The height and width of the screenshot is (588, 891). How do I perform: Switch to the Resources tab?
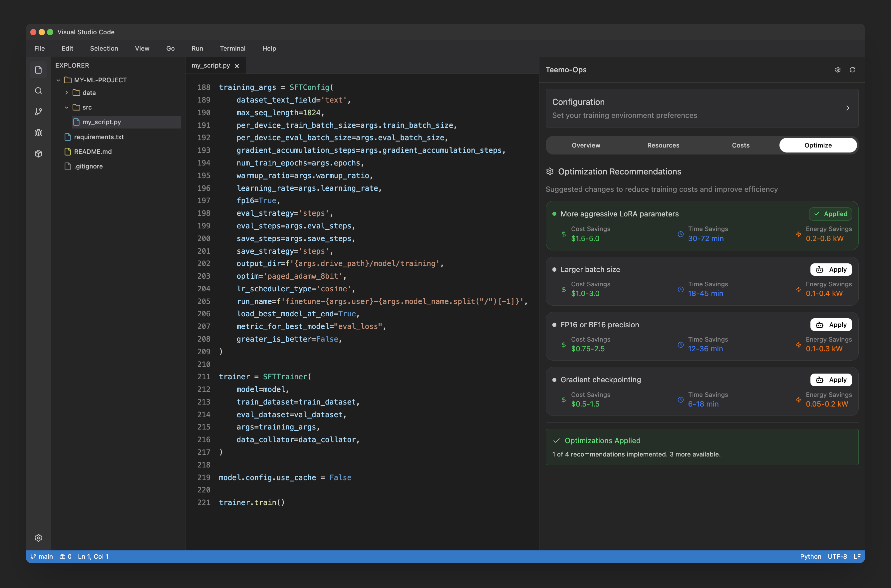663,145
